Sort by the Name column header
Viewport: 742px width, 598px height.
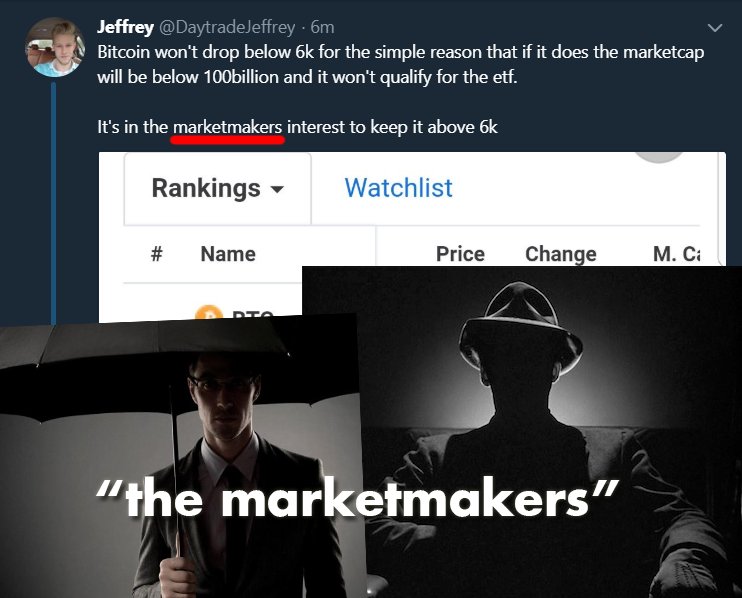(228, 254)
